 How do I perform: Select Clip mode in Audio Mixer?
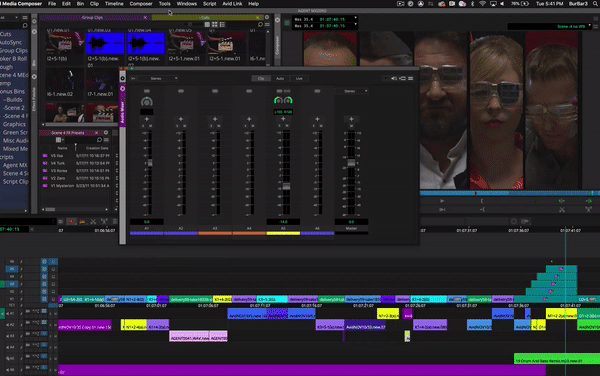point(261,78)
